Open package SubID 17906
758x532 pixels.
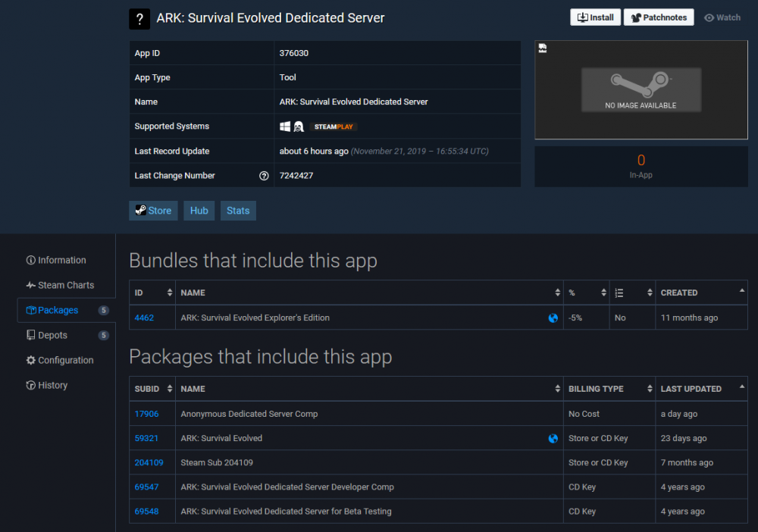[x=146, y=414]
